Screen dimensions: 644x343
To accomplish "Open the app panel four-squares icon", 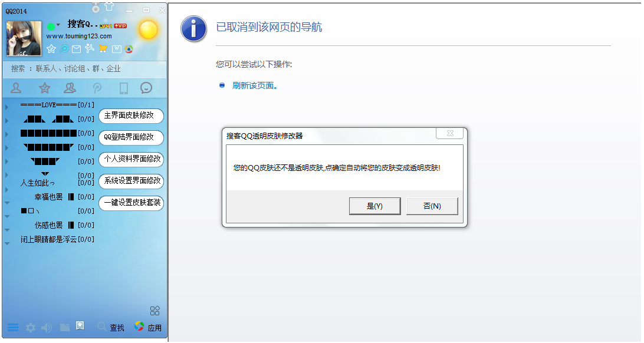I will [155, 311].
